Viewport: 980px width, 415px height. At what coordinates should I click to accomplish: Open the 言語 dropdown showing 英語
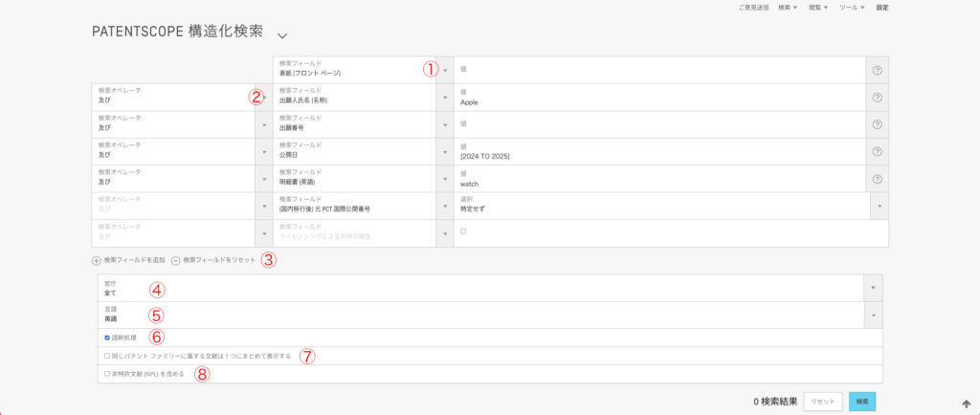pyautogui.click(x=871, y=316)
